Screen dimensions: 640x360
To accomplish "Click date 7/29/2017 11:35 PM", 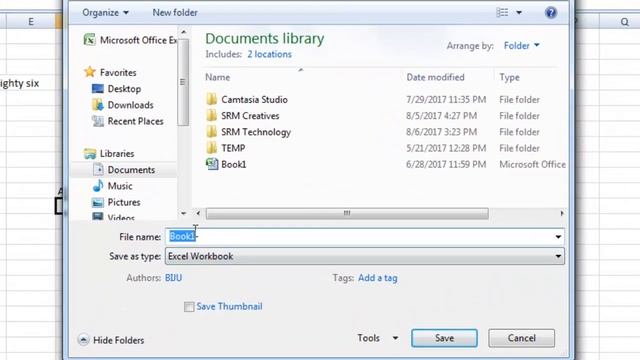I will click(x=446, y=100).
